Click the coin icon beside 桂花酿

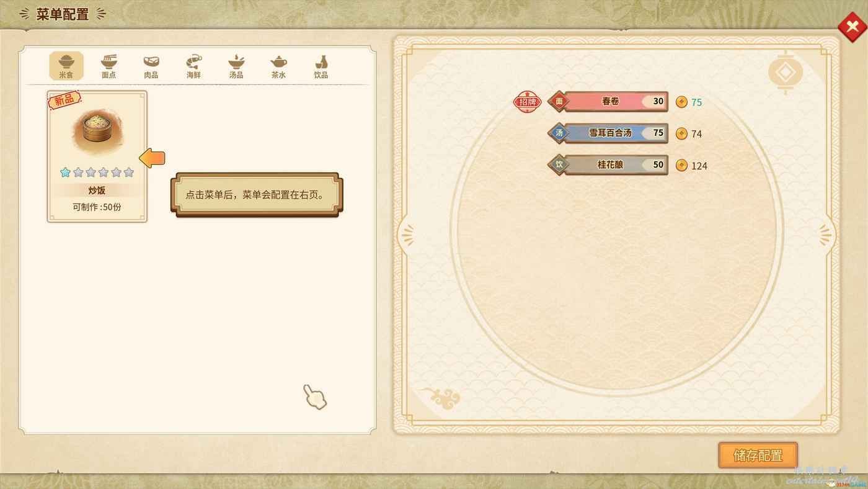pos(681,165)
